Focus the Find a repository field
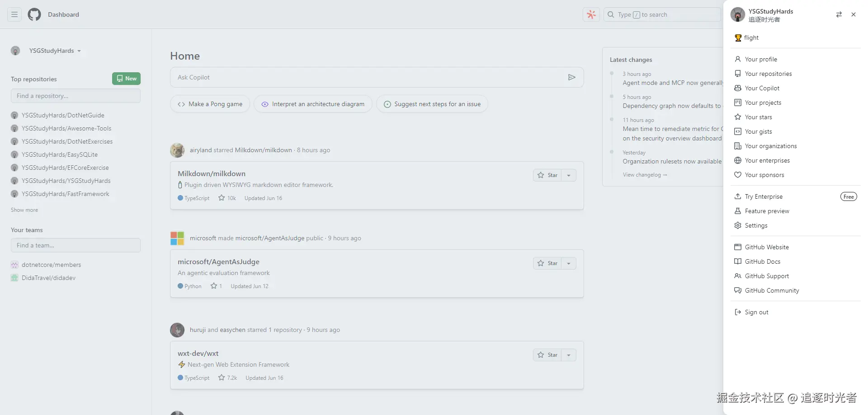The image size is (868, 415). pyautogui.click(x=75, y=96)
